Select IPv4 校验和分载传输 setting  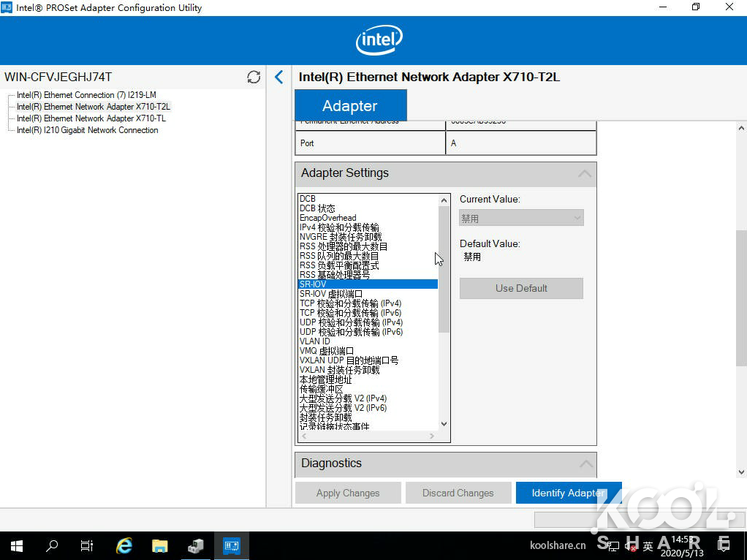pyautogui.click(x=339, y=227)
